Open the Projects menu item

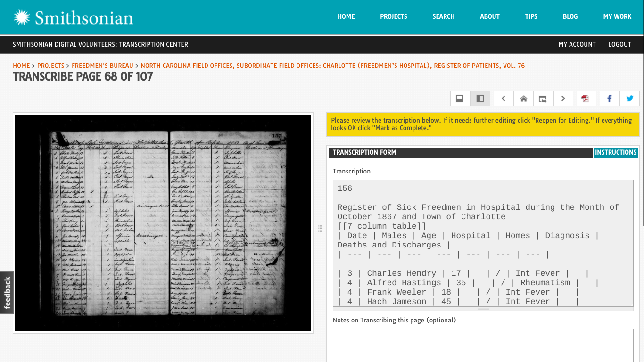[393, 16]
